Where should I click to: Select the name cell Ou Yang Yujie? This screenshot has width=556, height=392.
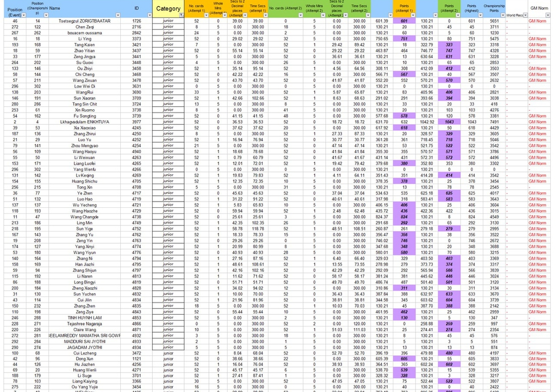(x=84, y=387)
